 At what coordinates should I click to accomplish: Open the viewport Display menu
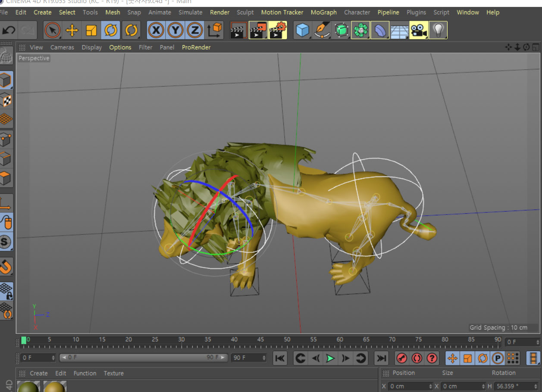click(92, 47)
